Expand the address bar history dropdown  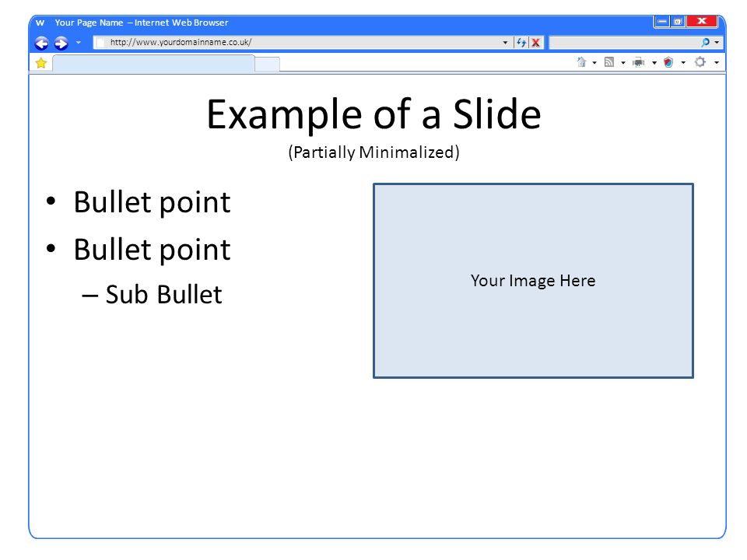(505, 43)
